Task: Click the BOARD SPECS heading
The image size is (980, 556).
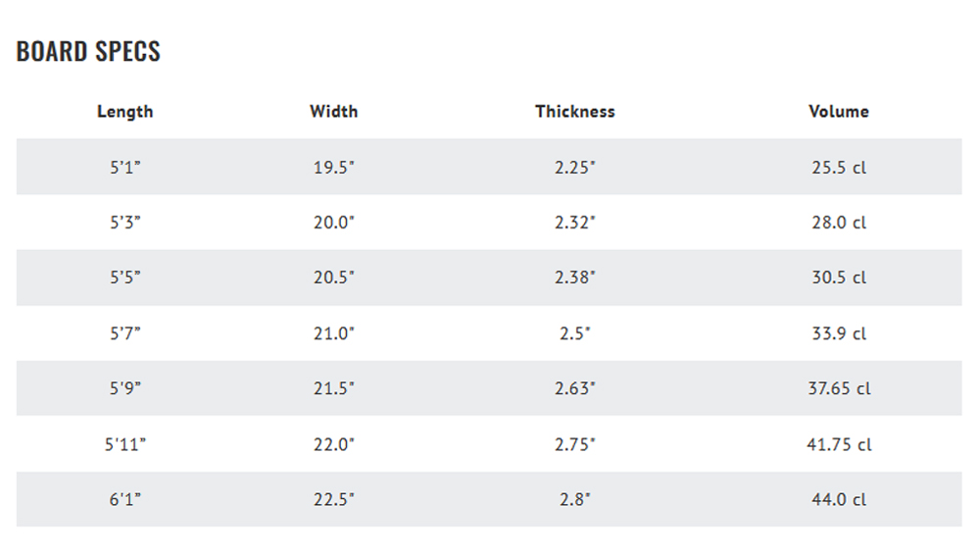Action: click(88, 51)
